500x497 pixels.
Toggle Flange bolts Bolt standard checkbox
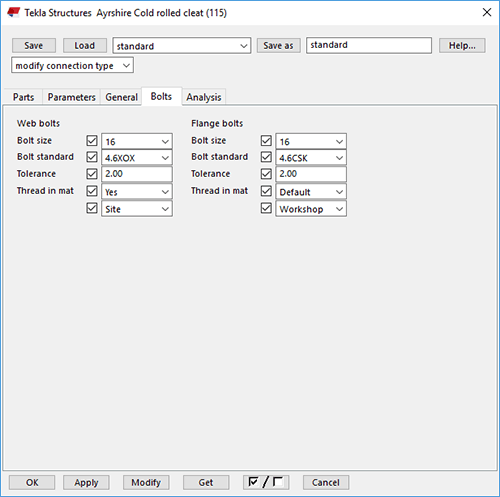pyautogui.click(x=266, y=157)
